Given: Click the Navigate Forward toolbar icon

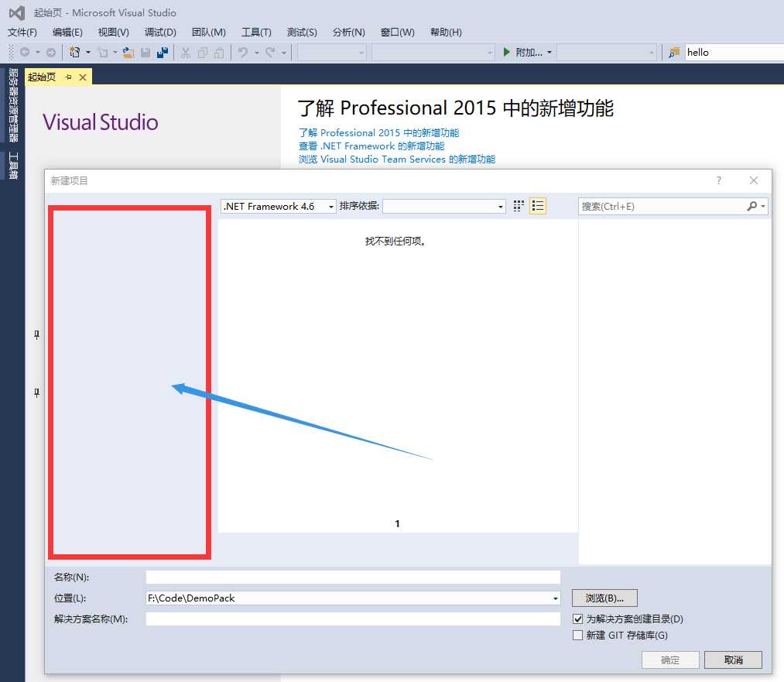Looking at the screenshot, I should coord(50,52).
